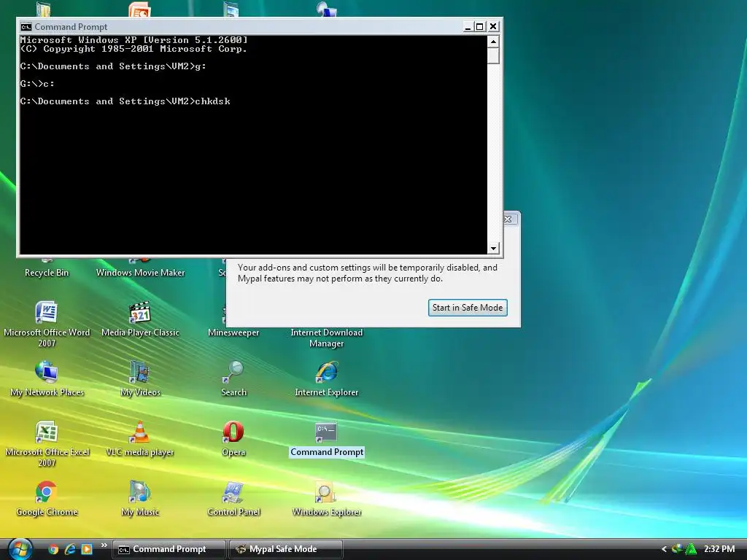Close the Command Prompt window
The height and width of the screenshot is (560, 747).
[493, 27]
